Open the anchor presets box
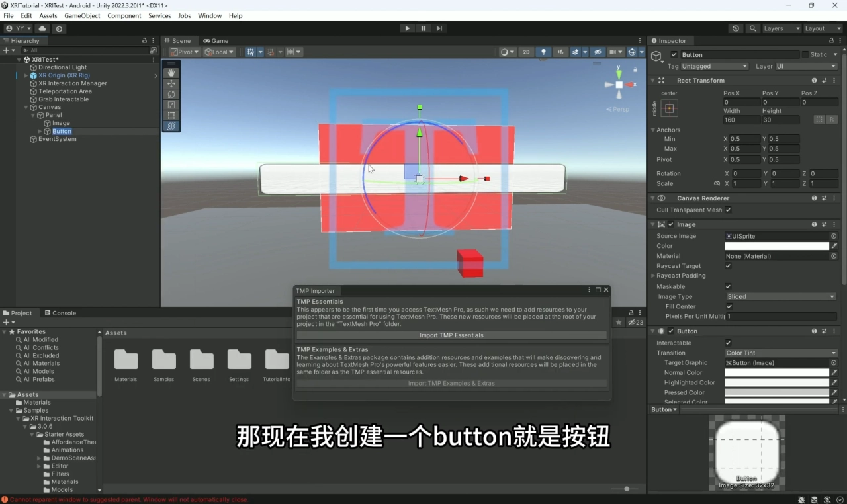Viewport: 847px width, 504px height. tap(669, 108)
